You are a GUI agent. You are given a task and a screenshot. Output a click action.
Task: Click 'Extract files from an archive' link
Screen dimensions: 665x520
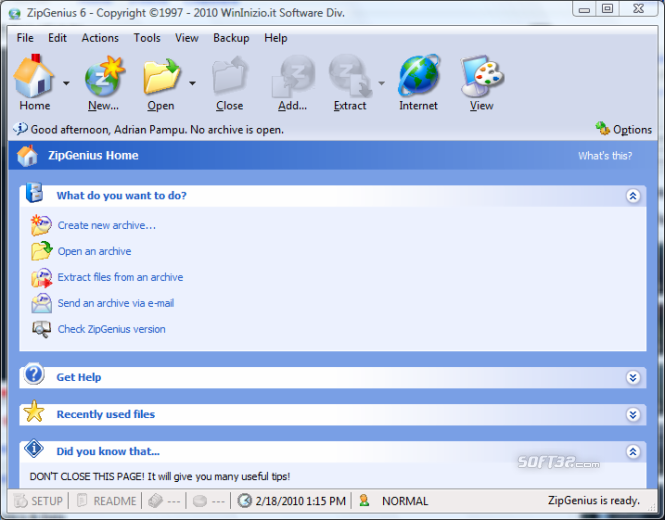click(120, 277)
